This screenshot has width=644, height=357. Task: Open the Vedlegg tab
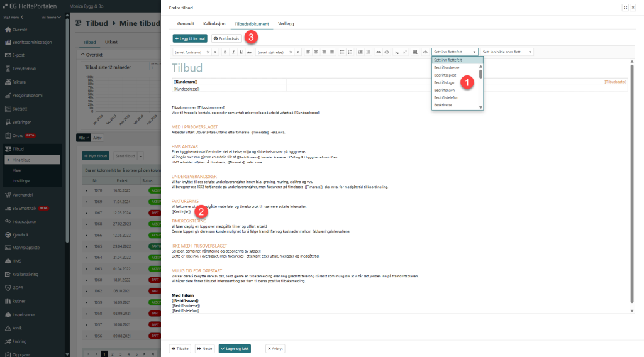pyautogui.click(x=286, y=23)
